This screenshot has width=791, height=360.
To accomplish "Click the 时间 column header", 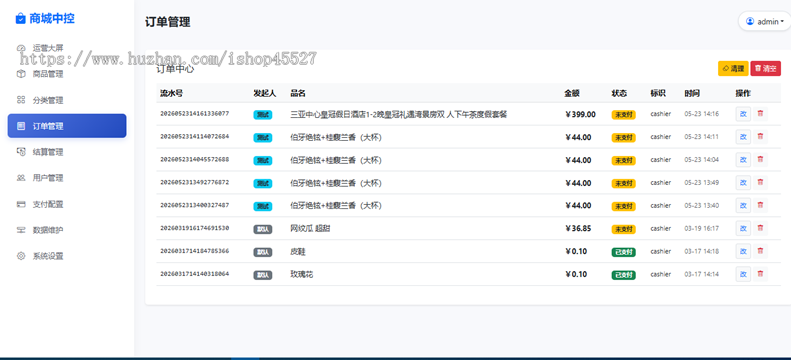I will pyautogui.click(x=692, y=93).
